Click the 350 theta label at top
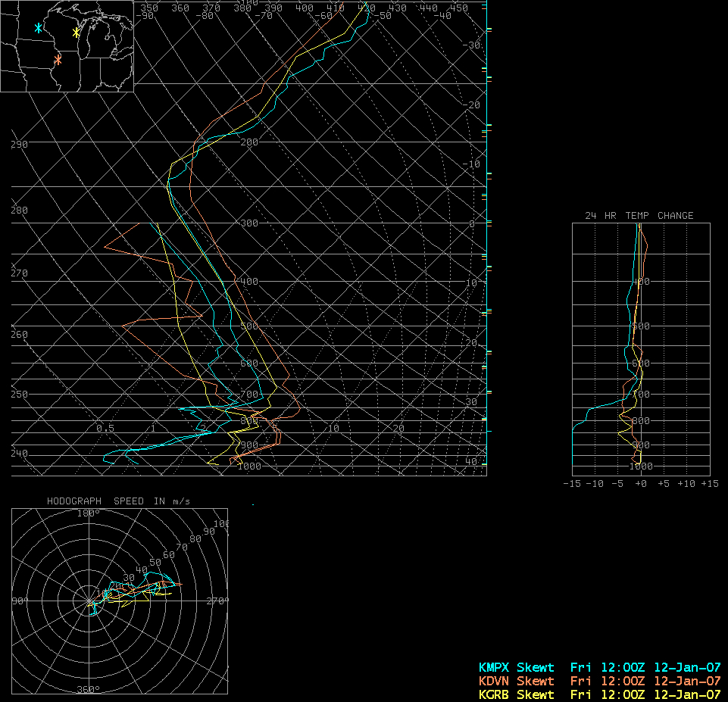728x702 pixels. [149, 8]
